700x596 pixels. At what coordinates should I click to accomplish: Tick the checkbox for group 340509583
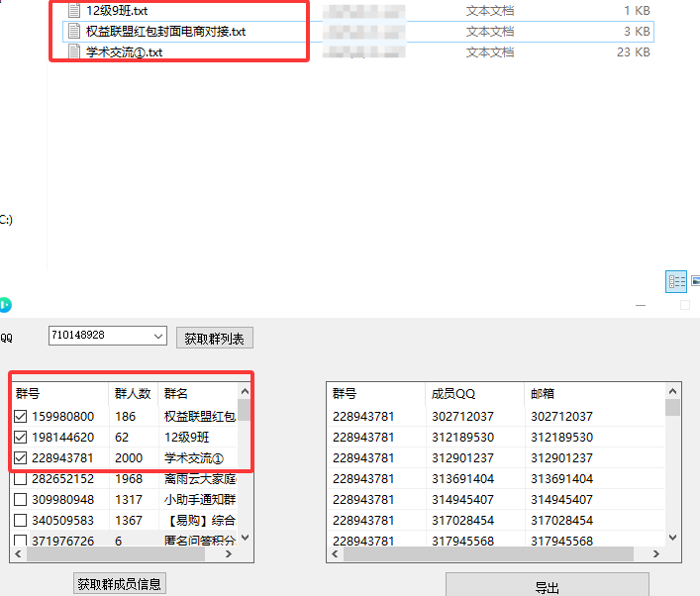click(x=21, y=520)
